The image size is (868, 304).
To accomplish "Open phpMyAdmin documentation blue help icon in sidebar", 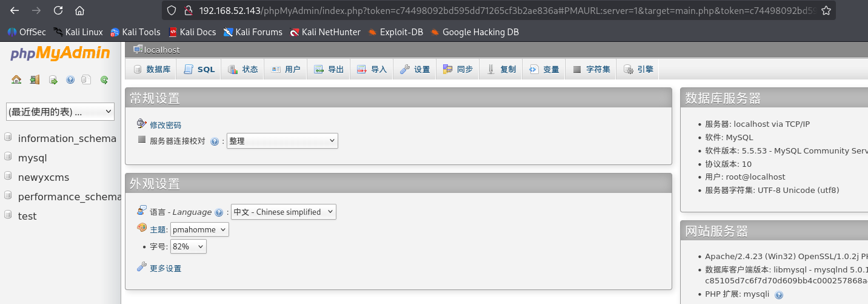I will (x=70, y=79).
